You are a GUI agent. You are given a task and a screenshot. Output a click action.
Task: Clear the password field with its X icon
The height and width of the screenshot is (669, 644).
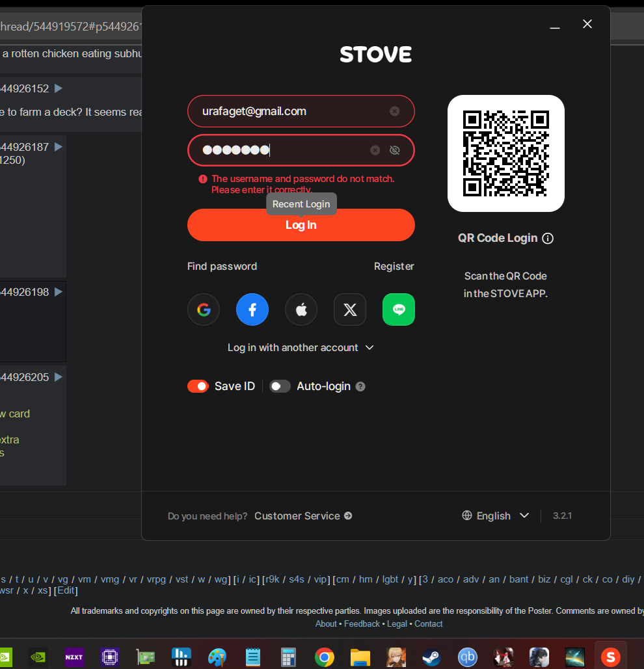pos(375,150)
